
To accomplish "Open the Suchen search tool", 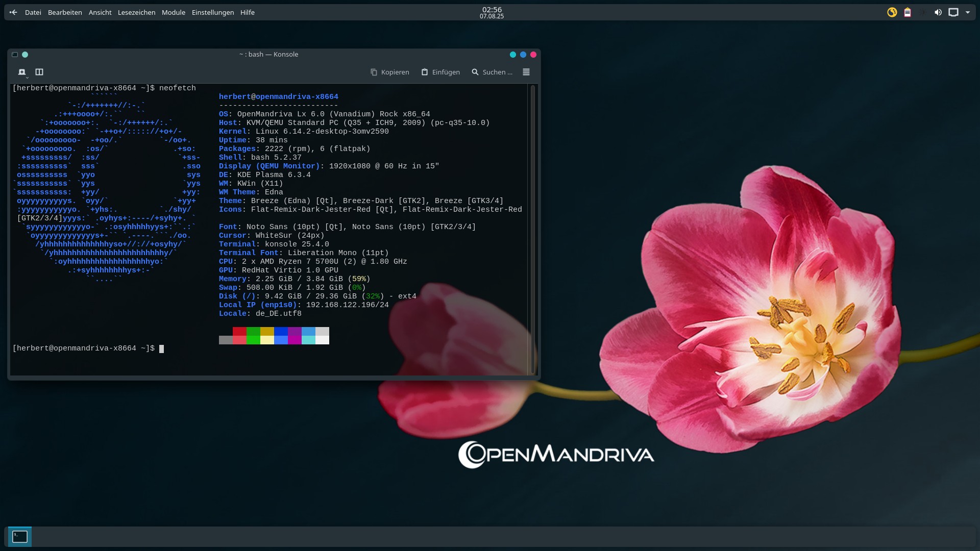I will [x=492, y=72].
